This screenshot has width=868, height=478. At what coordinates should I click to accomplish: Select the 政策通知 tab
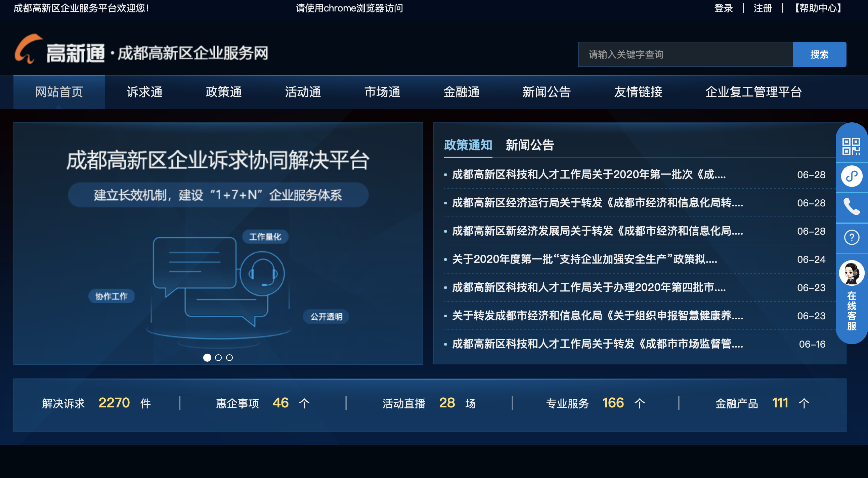(x=468, y=145)
